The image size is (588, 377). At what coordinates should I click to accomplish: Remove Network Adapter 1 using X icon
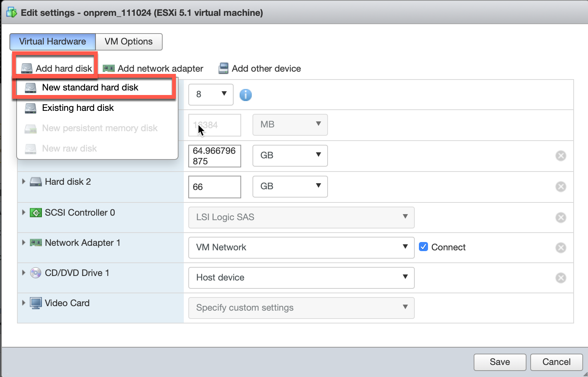561,248
